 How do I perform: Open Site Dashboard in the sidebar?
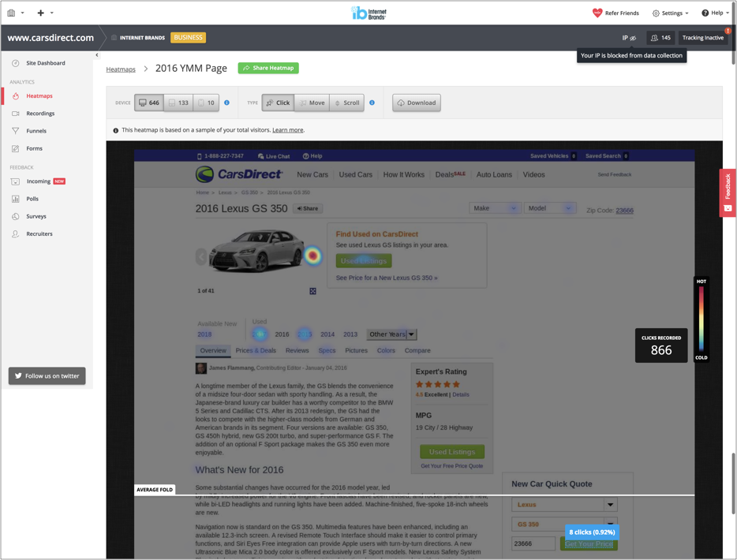click(x=46, y=63)
